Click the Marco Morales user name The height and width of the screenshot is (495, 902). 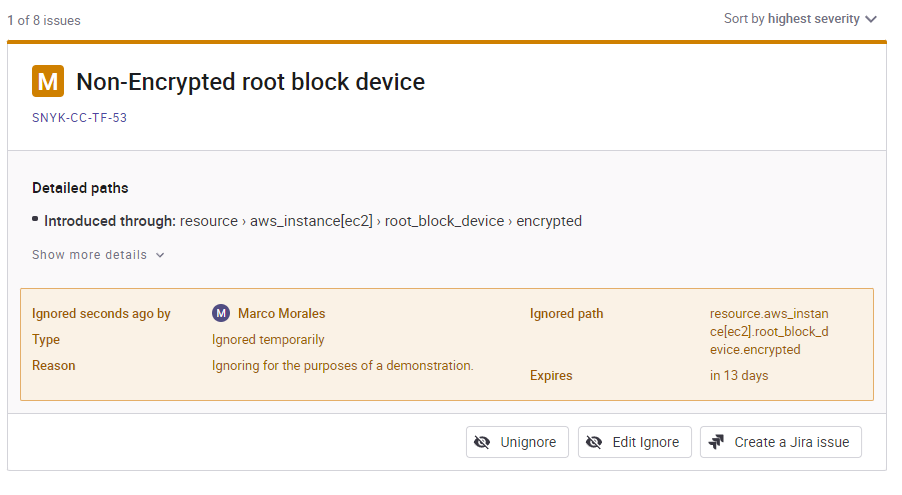pyautogui.click(x=282, y=313)
